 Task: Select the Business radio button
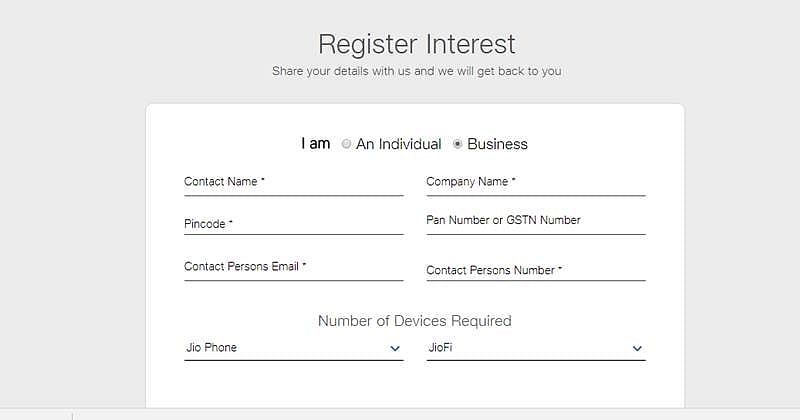pyautogui.click(x=458, y=144)
